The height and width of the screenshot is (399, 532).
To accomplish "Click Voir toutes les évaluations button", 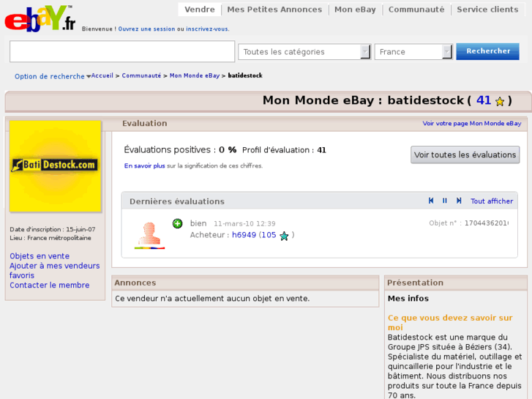I will tap(465, 155).
